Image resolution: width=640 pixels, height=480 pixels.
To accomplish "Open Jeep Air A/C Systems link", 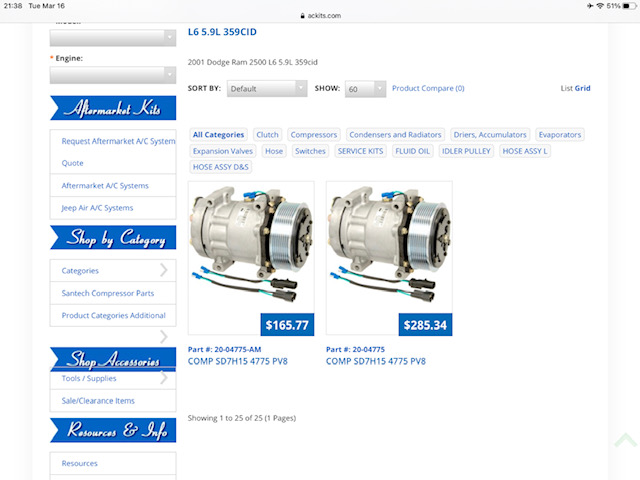I will click(x=97, y=208).
